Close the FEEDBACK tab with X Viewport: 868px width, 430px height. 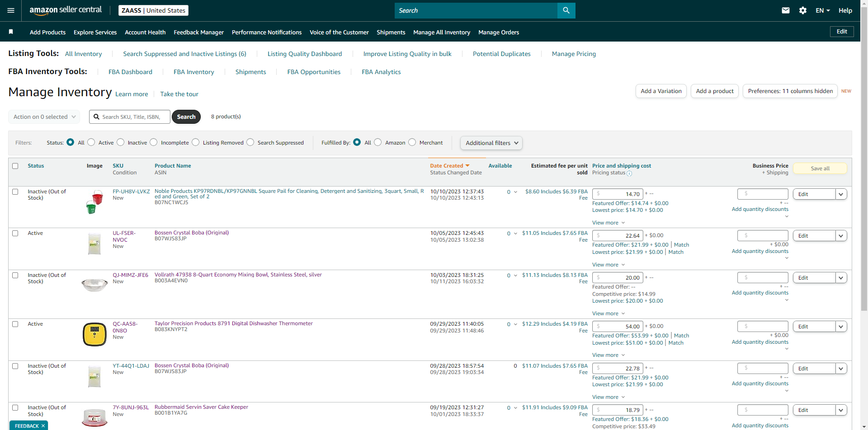(43, 426)
